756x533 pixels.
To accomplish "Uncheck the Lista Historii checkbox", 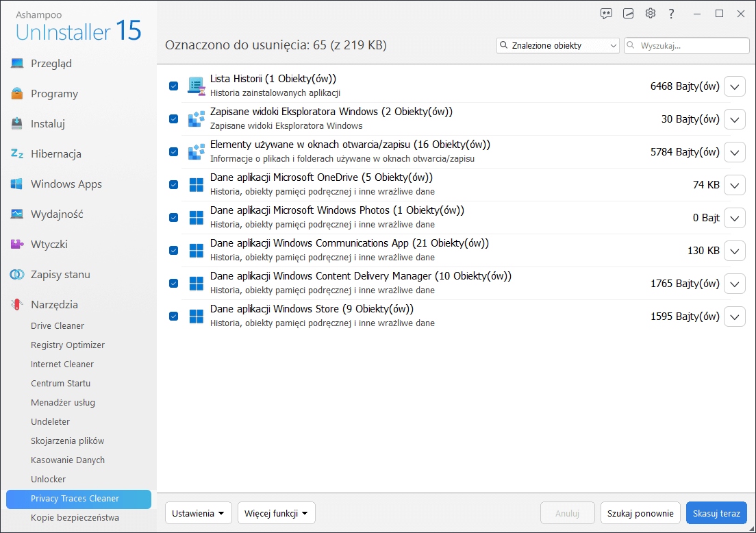I will [x=173, y=86].
